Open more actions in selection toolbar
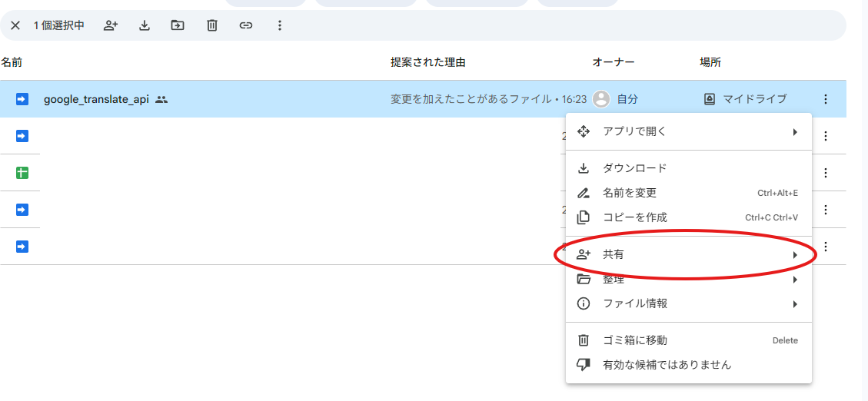The width and height of the screenshot is (868, 401). tap(280, 25)
